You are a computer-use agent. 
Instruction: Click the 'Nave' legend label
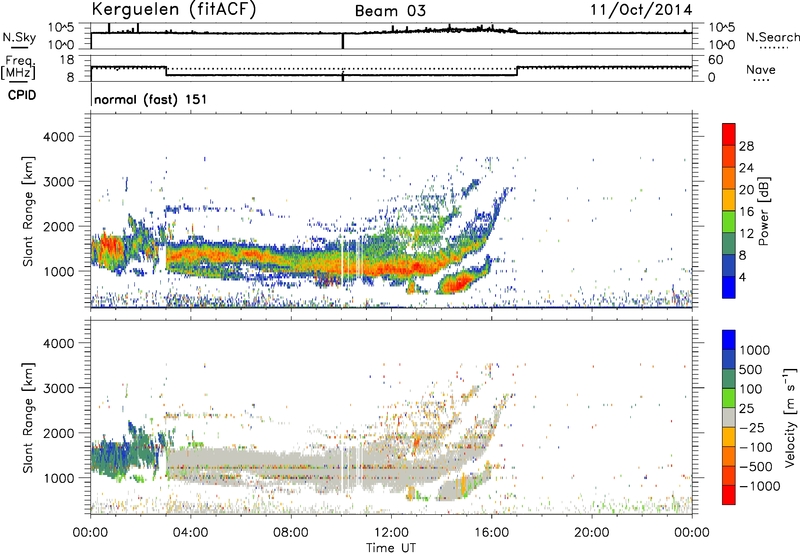[761, 70]
